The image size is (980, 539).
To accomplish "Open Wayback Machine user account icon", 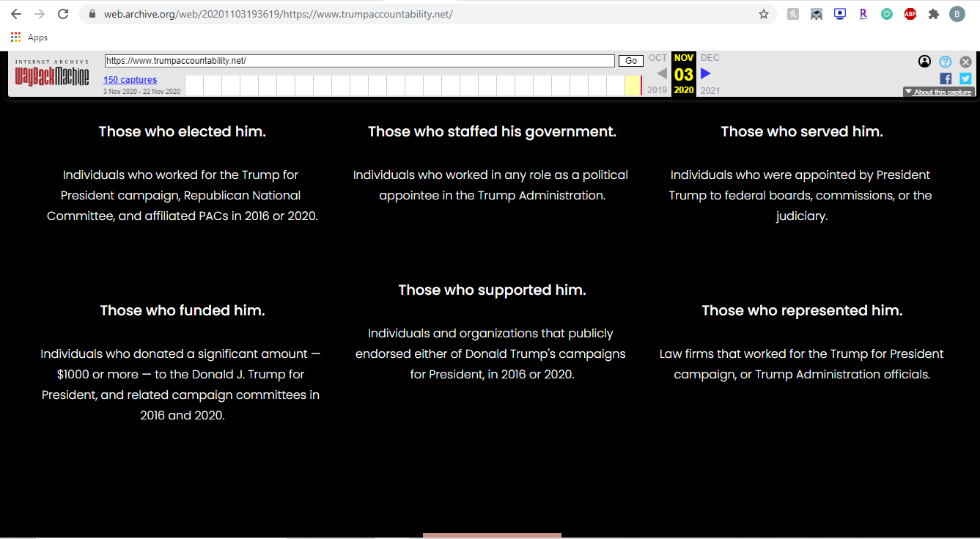I will pos(924,62).
